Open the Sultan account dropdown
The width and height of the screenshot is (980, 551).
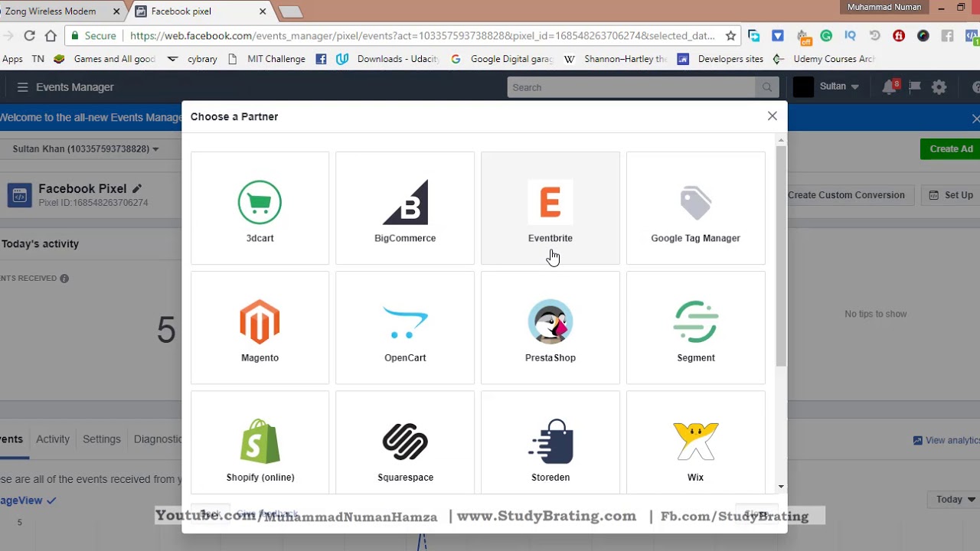[x=839, y=86]
